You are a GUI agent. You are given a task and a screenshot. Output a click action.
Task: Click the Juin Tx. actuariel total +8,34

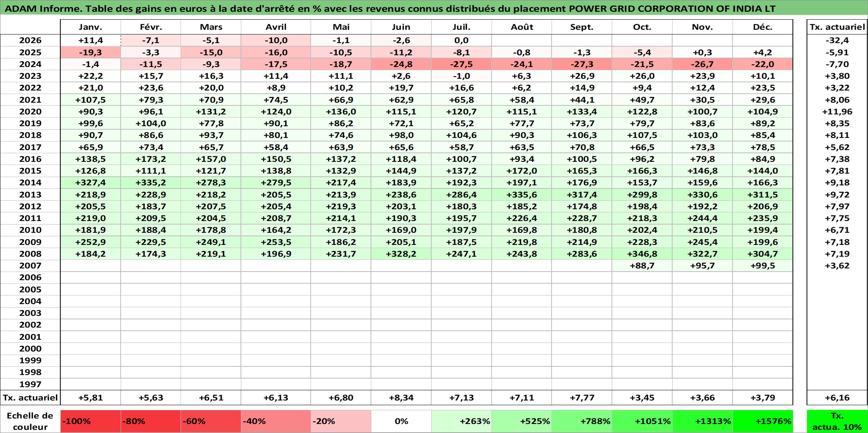tap(401, 398)
